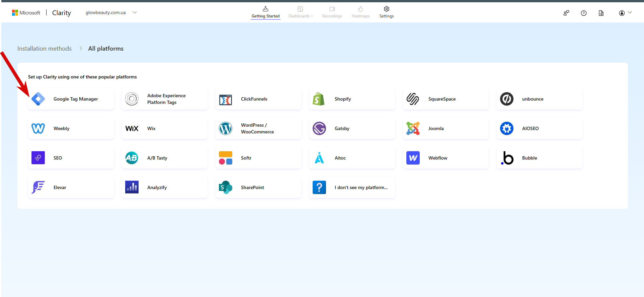Click the SharePoint label text

coord(252,187)
